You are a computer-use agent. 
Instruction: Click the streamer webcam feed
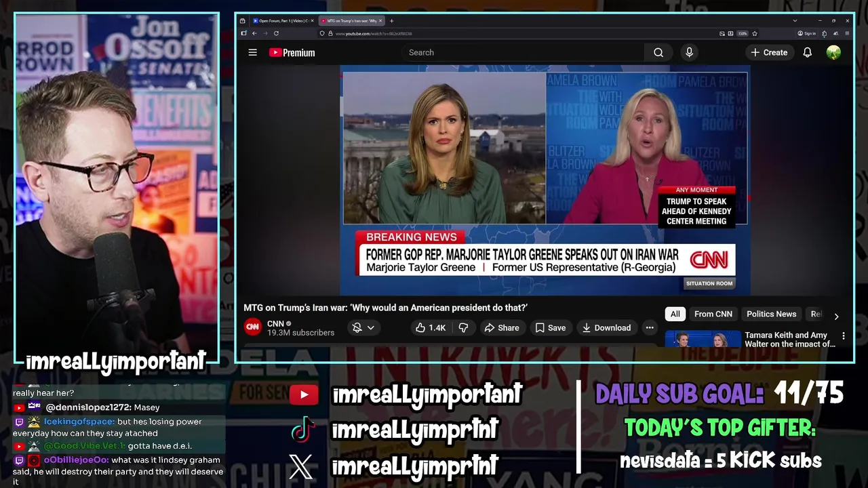[117, 188]
